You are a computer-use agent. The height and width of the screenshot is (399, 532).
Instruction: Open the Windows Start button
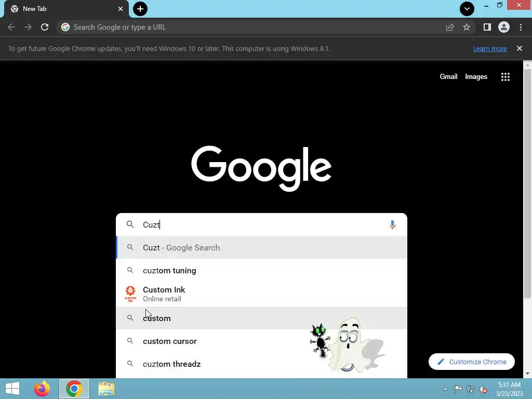point(12,389)
